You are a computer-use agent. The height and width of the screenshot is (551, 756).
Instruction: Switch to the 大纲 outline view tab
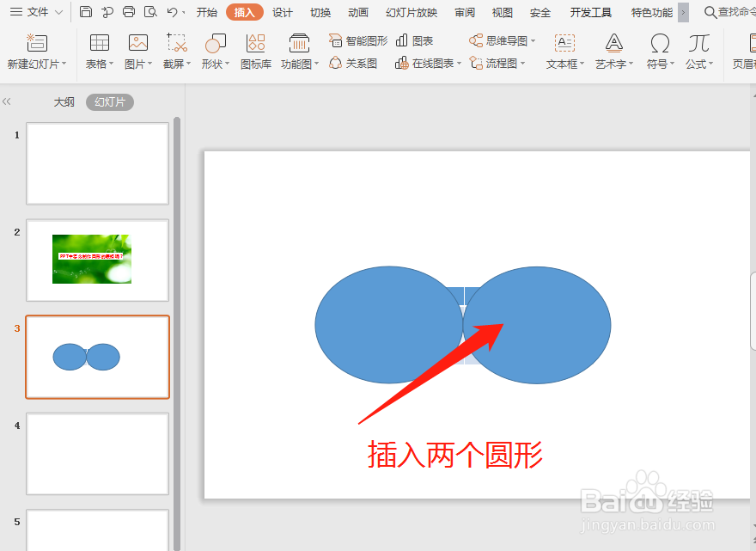pyautogui.click(x=64, y=101)
